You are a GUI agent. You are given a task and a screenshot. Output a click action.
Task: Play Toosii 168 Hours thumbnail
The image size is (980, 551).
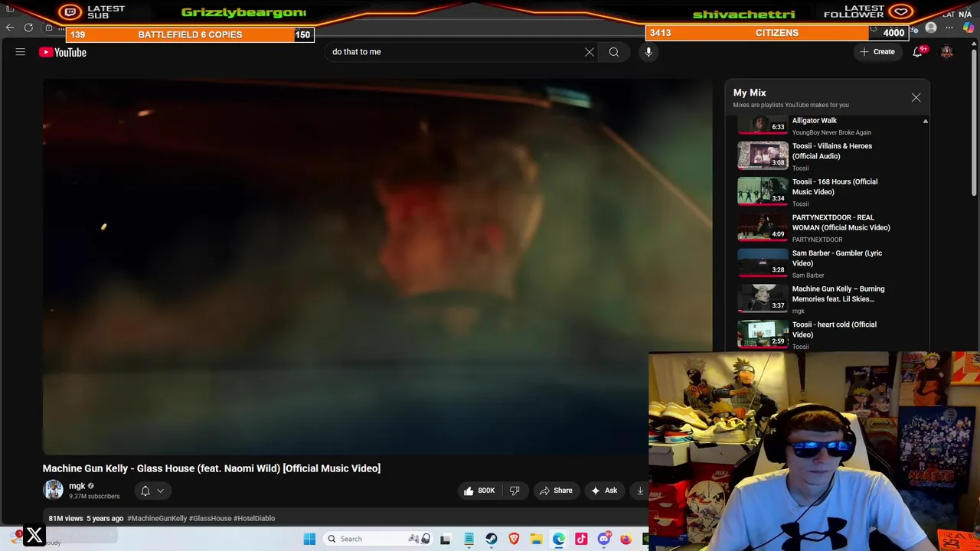[x=763, y=191]
